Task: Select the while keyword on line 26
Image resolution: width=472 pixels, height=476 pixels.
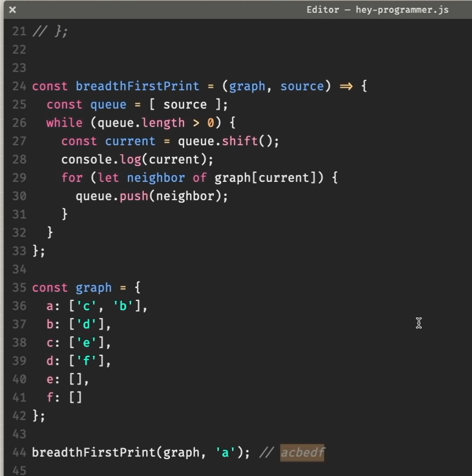Action: pyautogui.click(x=64, y=123)
